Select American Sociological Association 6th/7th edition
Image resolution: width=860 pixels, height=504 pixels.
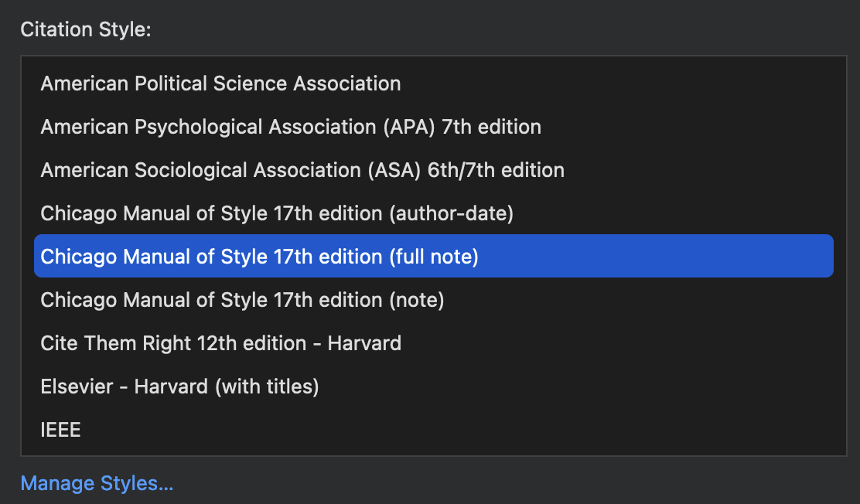(302, 170)
